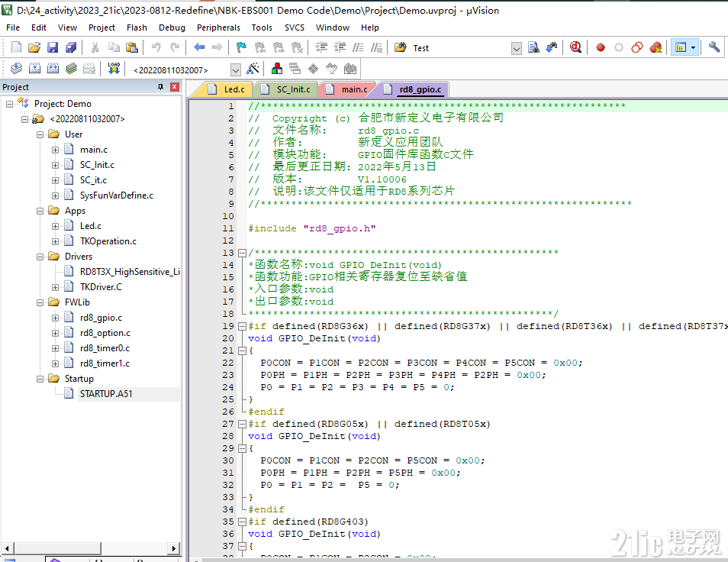Collapse the FWLib group
Viewport: 728px width, 562px height.
click(40, 302)
